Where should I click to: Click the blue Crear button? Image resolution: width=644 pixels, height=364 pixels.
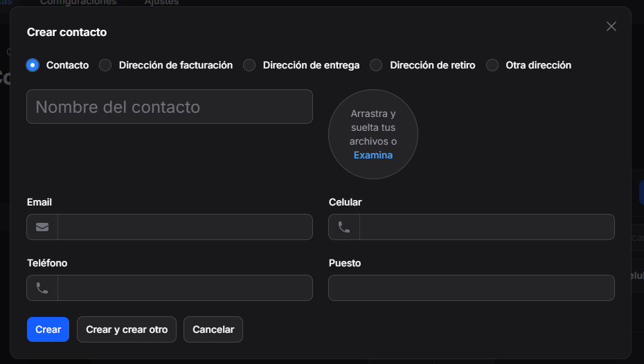48,329
